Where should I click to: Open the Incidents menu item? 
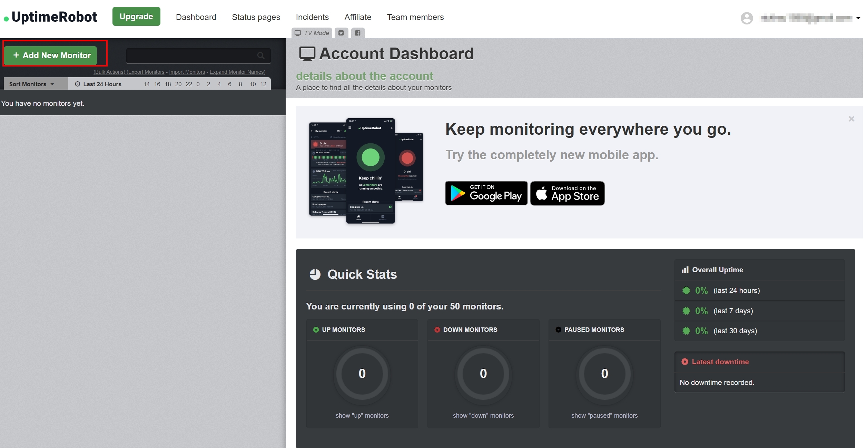coord(312,17)
